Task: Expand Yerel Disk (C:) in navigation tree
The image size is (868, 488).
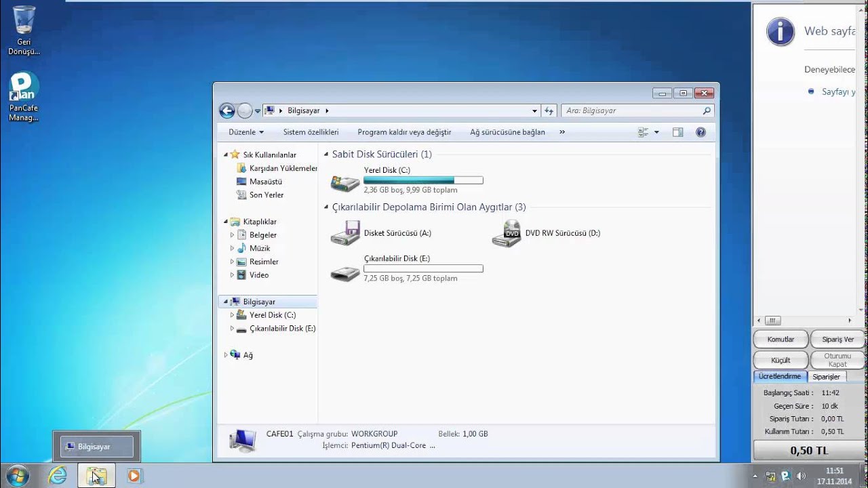Action: tap(232, 315)
